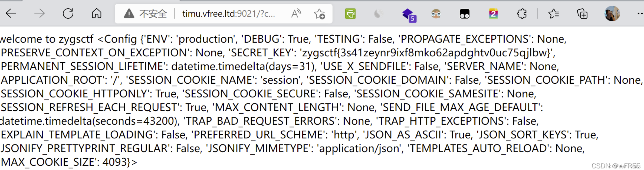
Task: Open the glasses-face extension icon
Action: [x=436, y=14]
